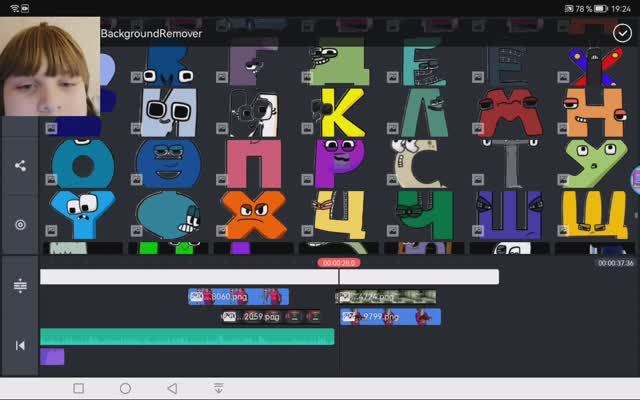Select the blue О ring letter image
This screenshot has width=640, height=400.
click(83, 164)
